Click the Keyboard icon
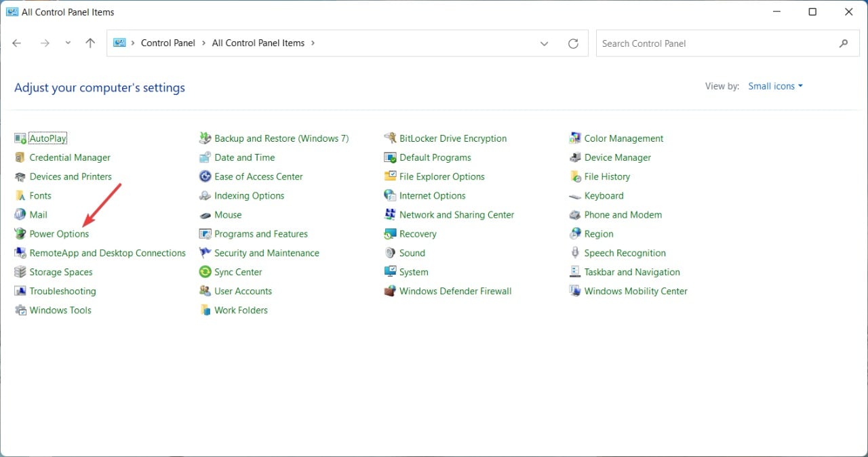Image resolution: width=868 pixels, height=457 pixels. pos(575,195)
